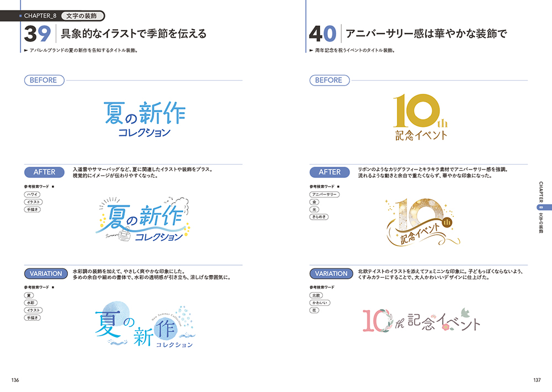Click the BEFORE label under heading 39
The width and height of the screenshot is (552, 392).
pyautogui.click(x=44, y=80)
